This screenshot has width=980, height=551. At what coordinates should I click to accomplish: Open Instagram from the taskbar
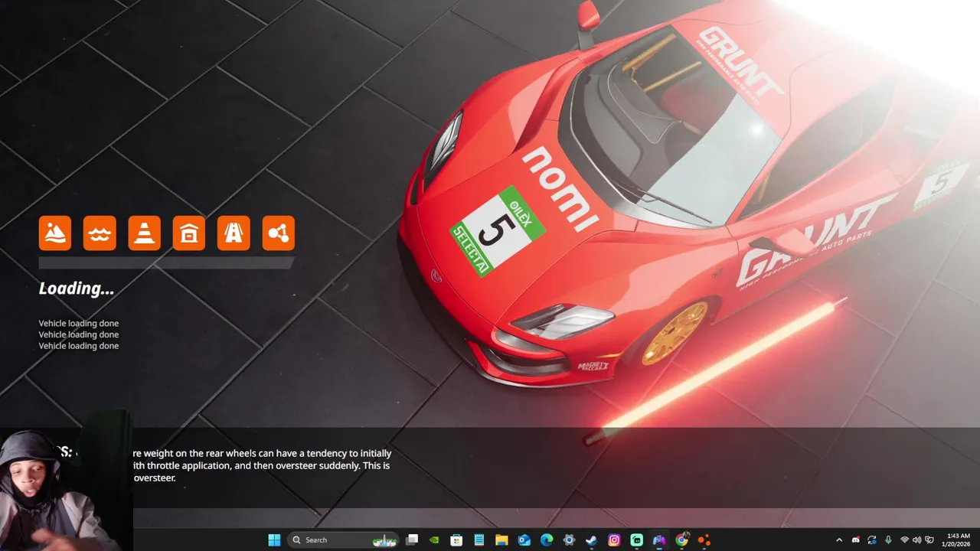click(x=614, y=540)
